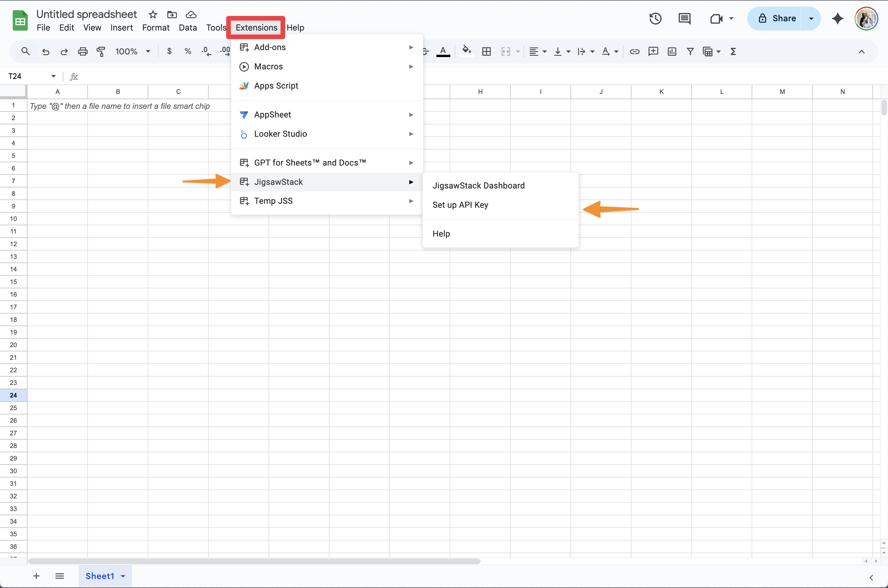
Task: Add a new sheet
Action: pyautogui.click(x=37, y=576)
